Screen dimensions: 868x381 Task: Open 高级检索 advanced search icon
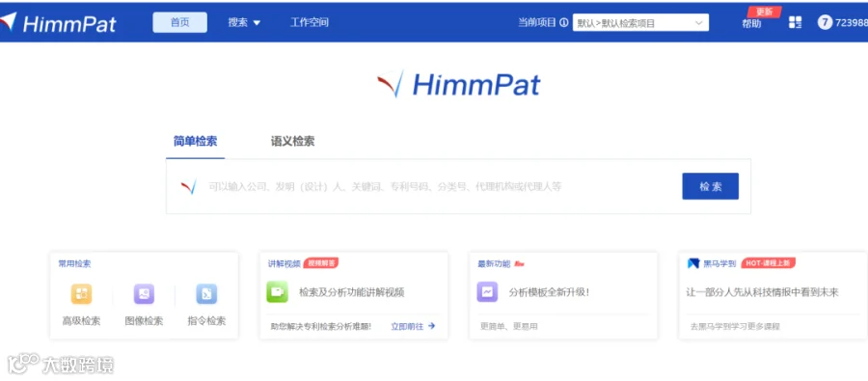pos(81,294)
